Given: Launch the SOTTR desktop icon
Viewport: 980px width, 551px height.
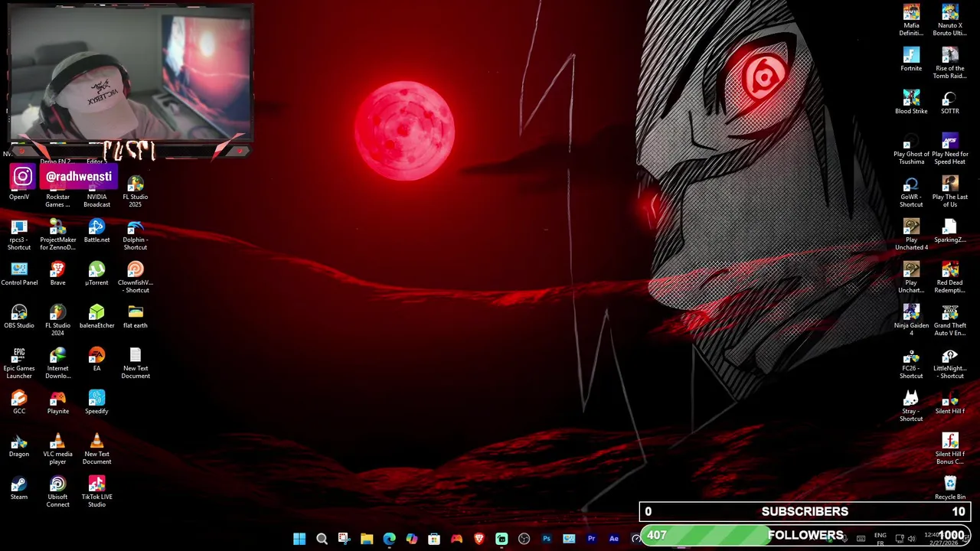Looking at the screenshot, I should 949,102.
